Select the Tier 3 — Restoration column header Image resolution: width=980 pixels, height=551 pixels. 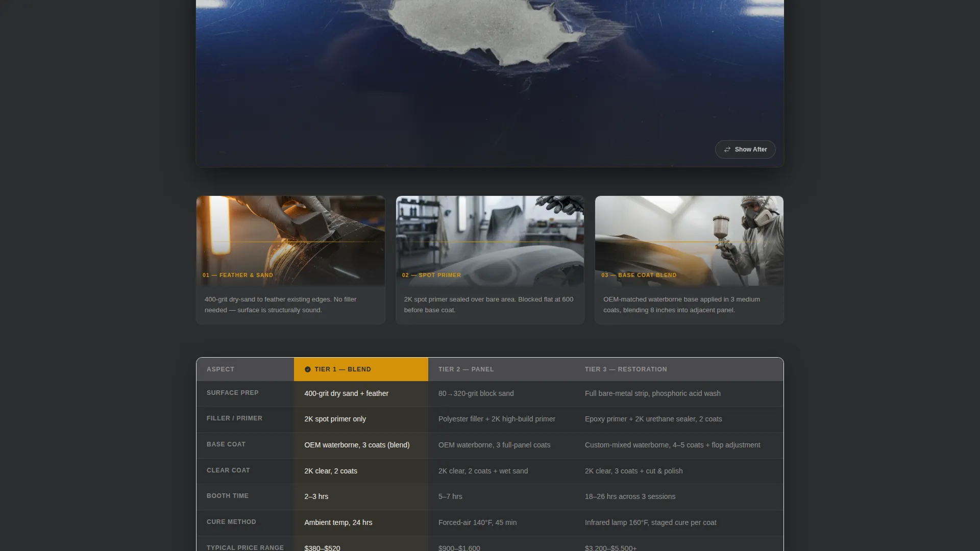(679, 369)
